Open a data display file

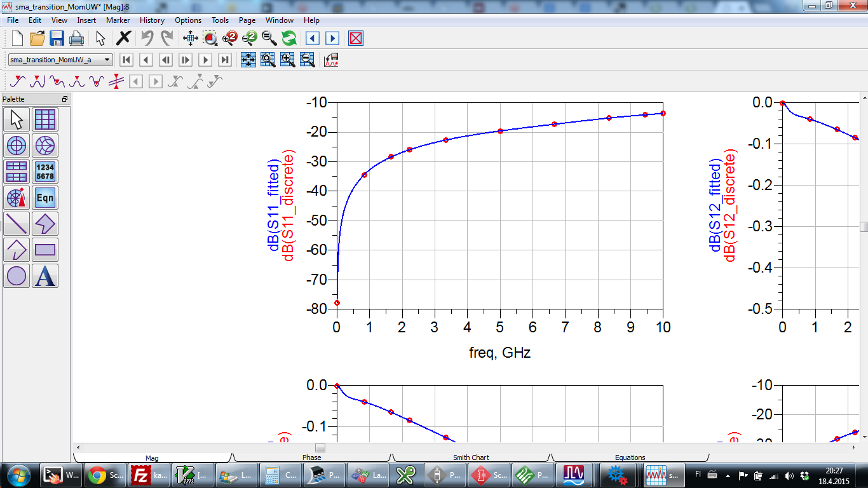37,38
